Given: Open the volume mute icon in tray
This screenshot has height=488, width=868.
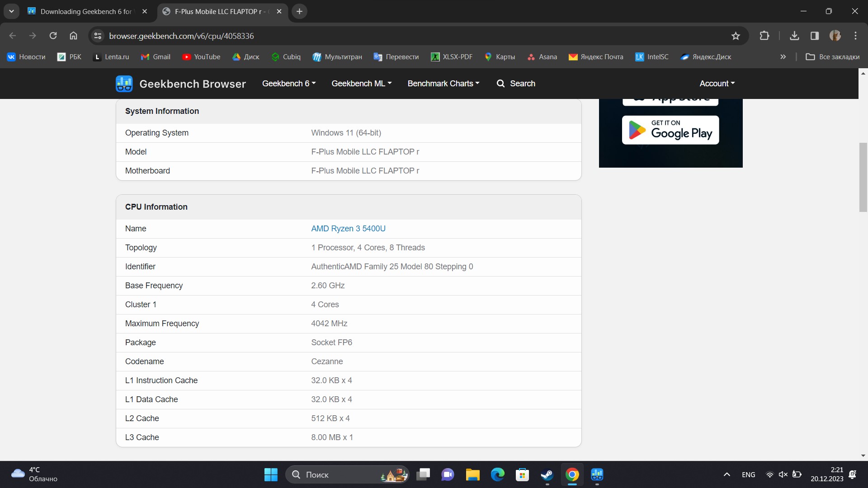Looking at the screenshot, I should (x=783, y=474).
